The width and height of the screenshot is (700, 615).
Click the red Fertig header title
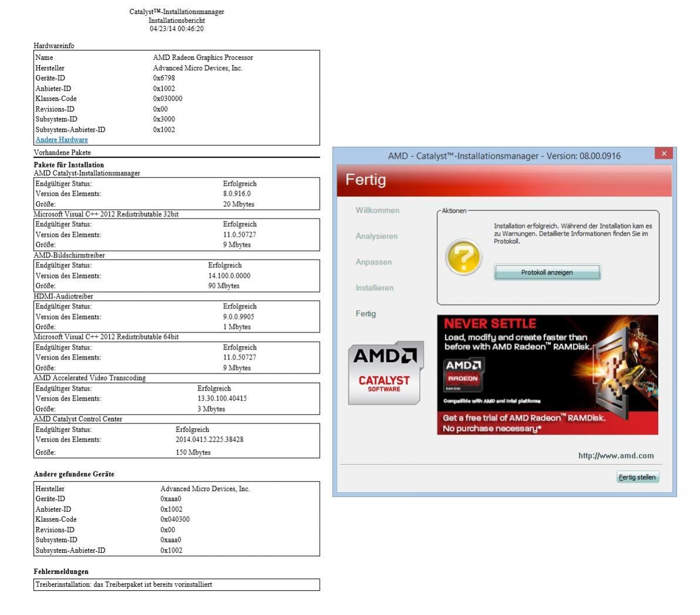click(366, 179)
